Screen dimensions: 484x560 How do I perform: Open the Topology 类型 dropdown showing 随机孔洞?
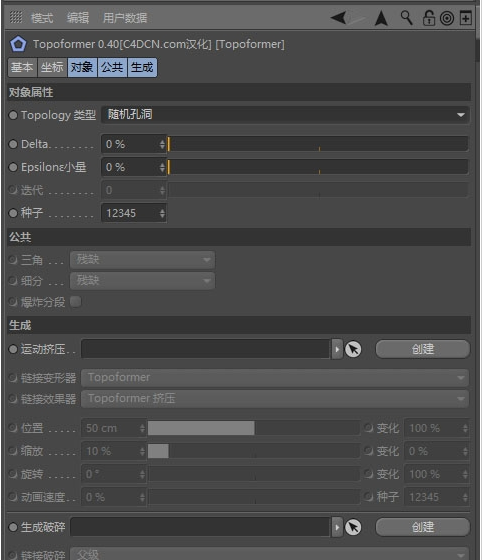[285, 115]
